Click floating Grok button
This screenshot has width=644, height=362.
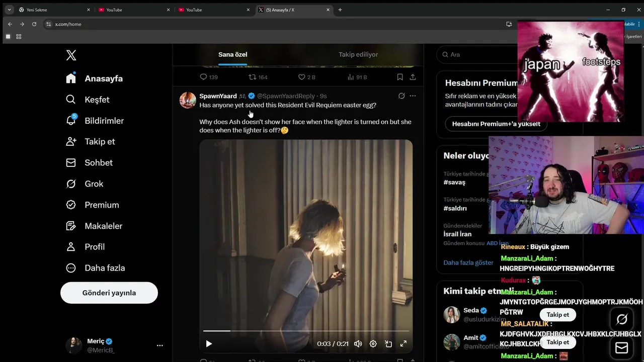point(622,319)
